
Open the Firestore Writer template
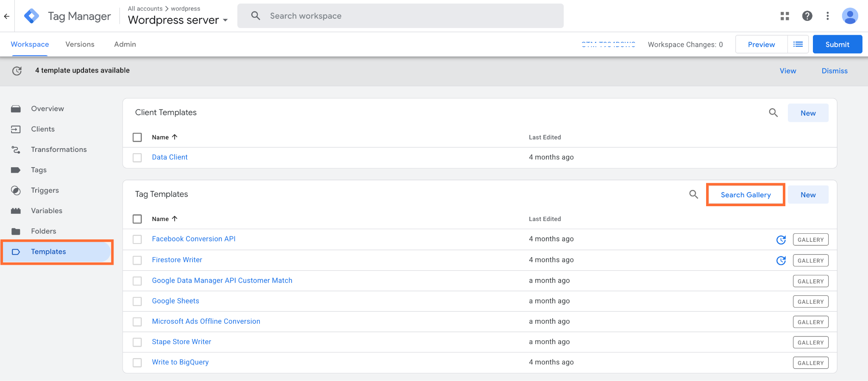tap(177, 260)
